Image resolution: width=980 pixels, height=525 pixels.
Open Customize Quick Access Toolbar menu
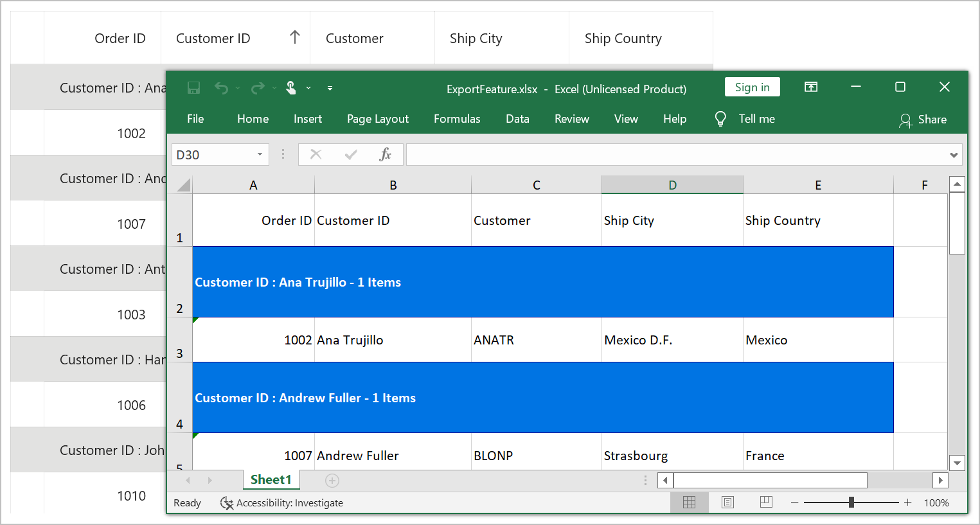(x=330, y=88)
